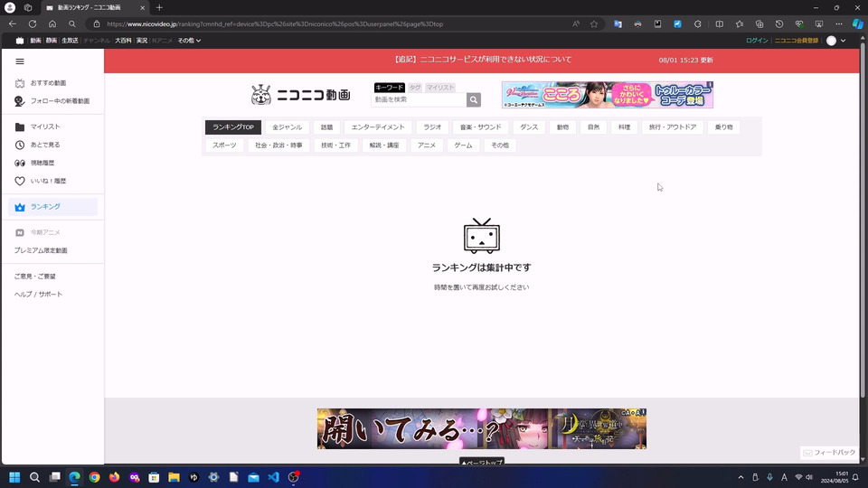
Task: Open the アニメ genre tab
Action: [427, 145]
